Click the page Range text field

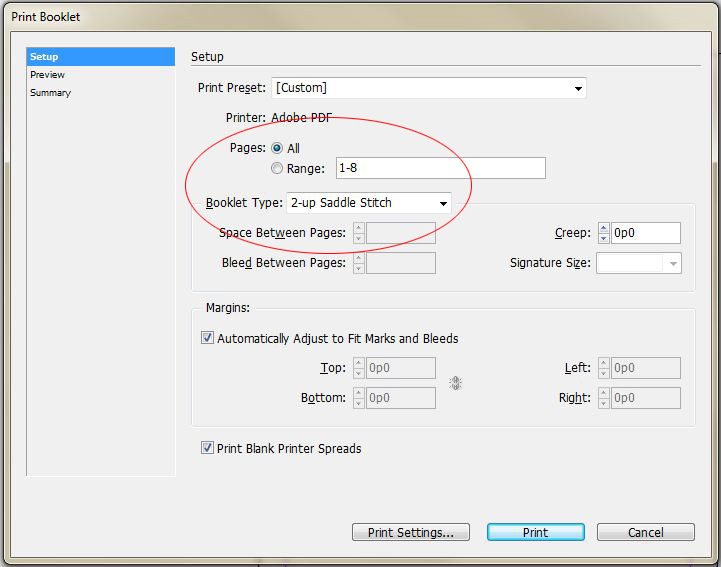[440, 168]
